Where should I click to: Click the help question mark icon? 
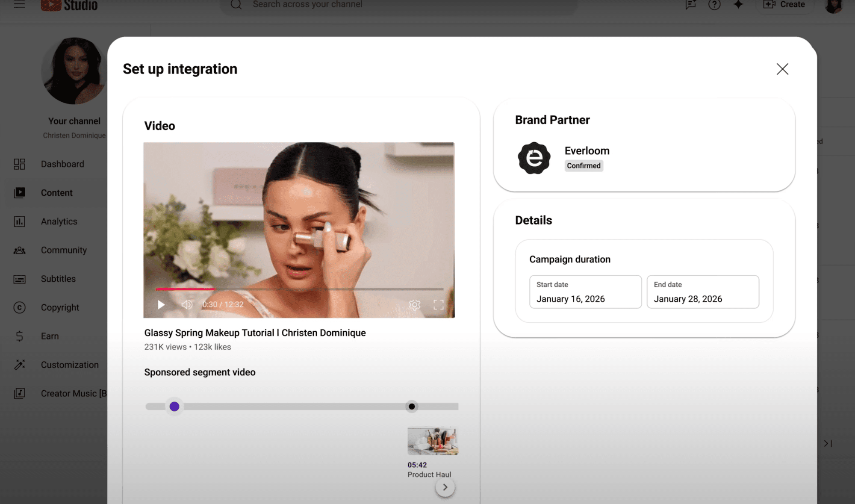[x=714, y=5]
